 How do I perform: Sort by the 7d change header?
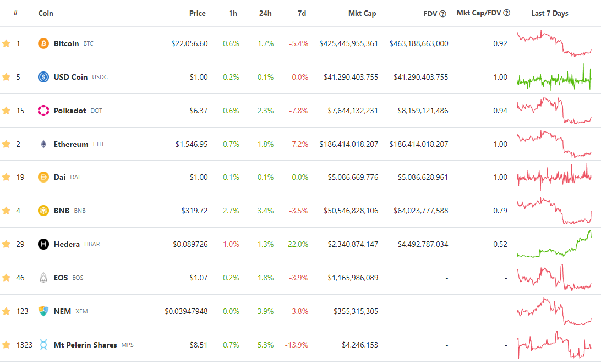click(x=302, y=13)
